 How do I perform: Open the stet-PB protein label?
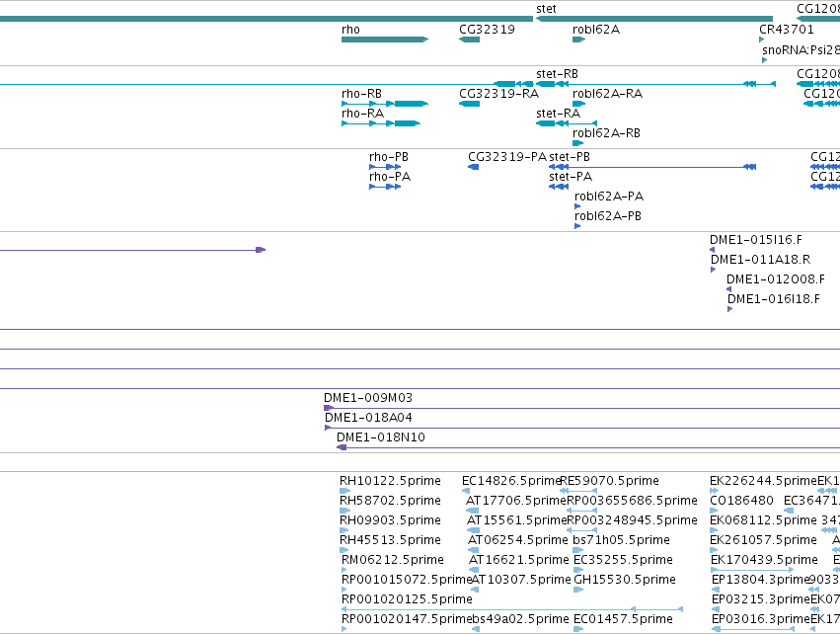(x=570, y=157)
